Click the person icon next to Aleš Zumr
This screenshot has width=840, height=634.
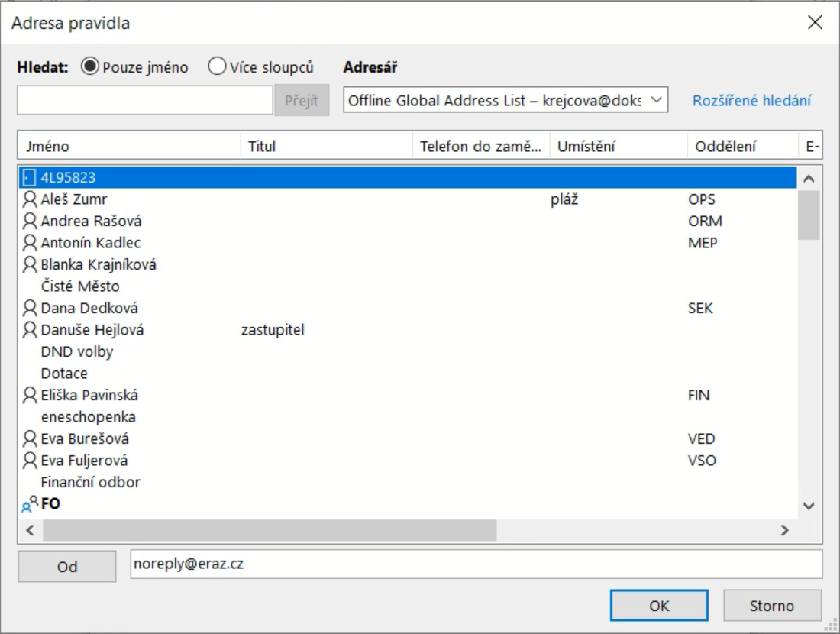pos(30,199)
